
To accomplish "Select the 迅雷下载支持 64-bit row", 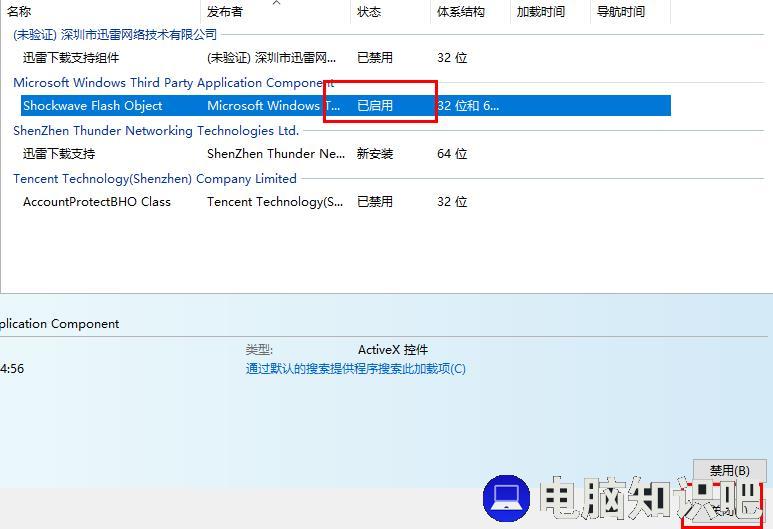I will [346, 154].
